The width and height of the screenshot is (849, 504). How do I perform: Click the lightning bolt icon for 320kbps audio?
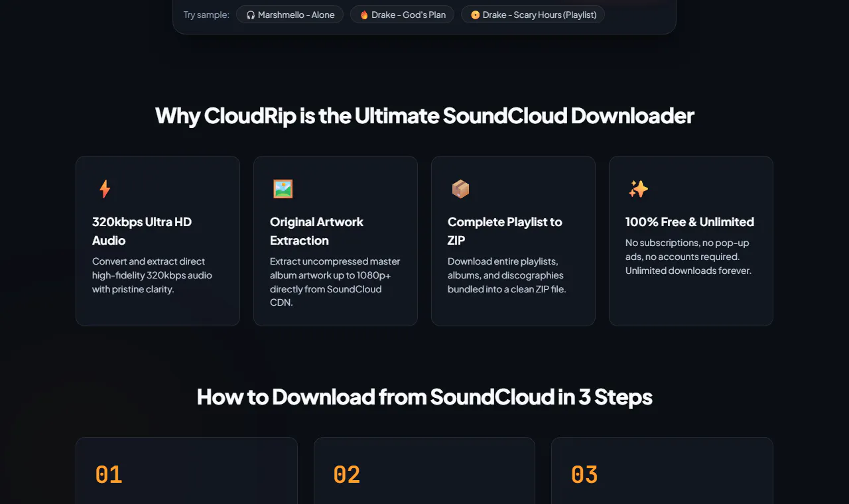(105, 189)
